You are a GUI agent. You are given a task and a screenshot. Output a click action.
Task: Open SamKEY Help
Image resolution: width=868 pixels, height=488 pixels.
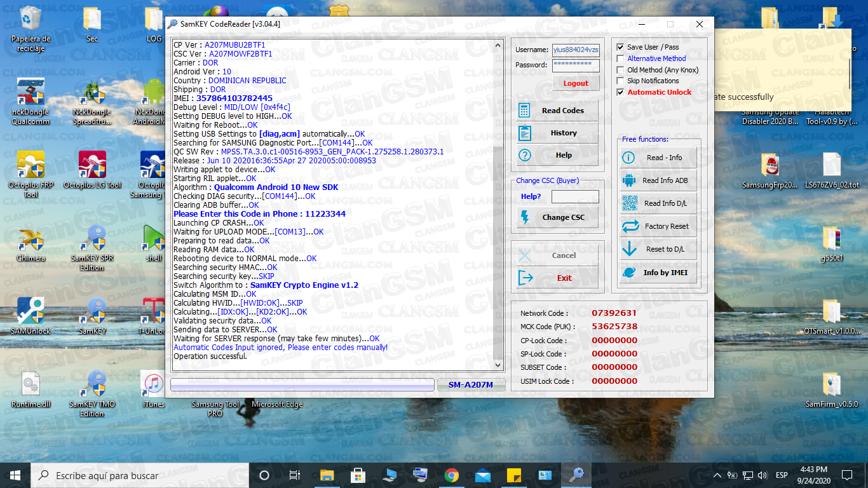point(557,155)
